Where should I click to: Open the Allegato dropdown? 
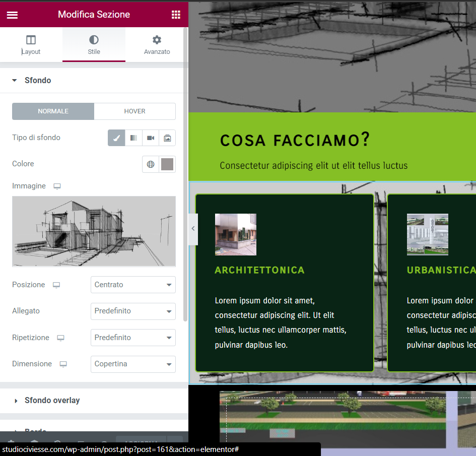tap(133, 311)
